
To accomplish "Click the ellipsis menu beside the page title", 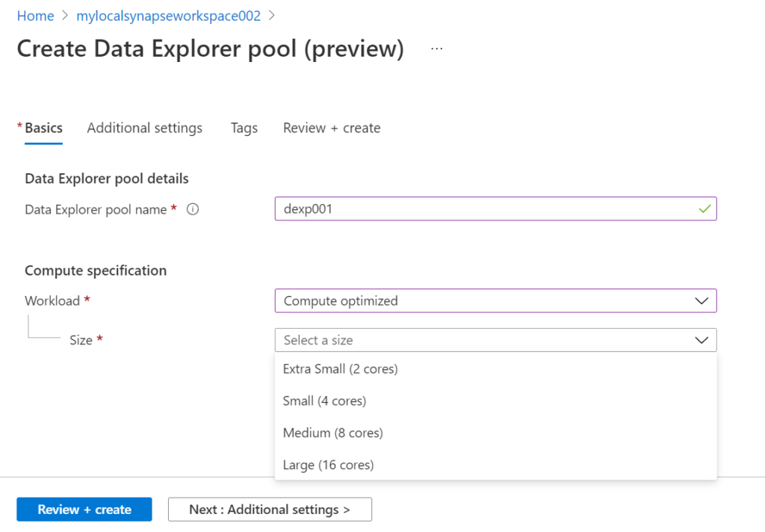I will point(436,48).
